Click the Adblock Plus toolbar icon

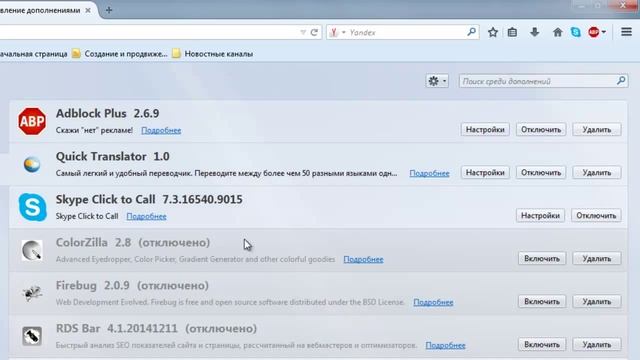593,32
